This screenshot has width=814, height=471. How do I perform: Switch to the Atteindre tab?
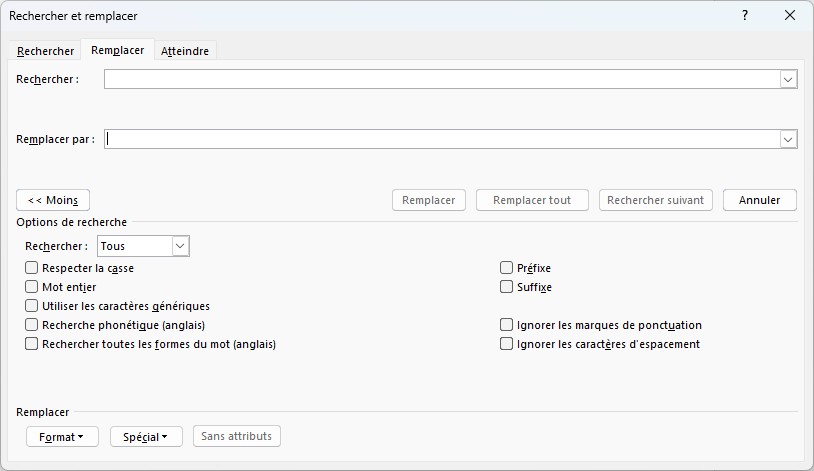point(185,51)
